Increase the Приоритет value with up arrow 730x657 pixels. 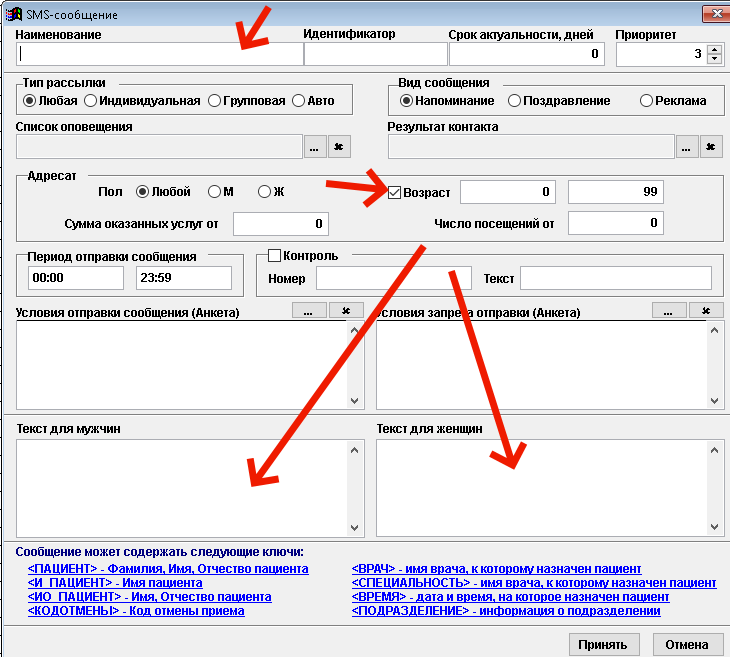714,49
